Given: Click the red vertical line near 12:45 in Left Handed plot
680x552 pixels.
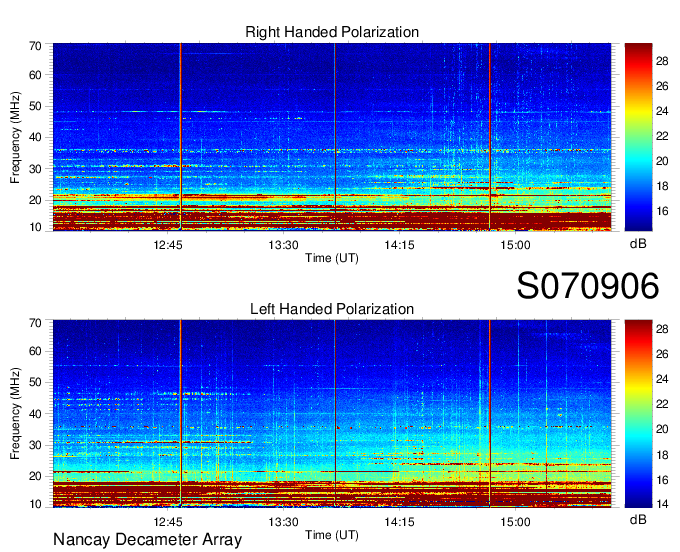Looking at the screenshot, I should [180, 414].
